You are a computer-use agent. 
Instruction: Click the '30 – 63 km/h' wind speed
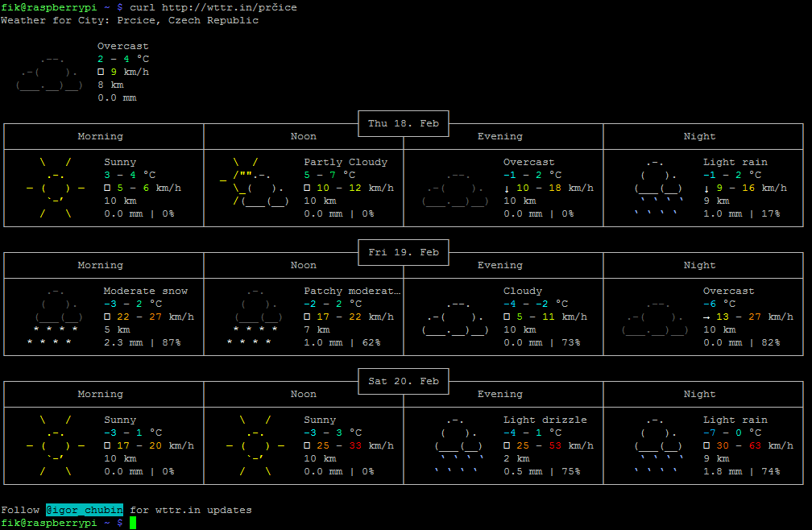tap(755, 445)
